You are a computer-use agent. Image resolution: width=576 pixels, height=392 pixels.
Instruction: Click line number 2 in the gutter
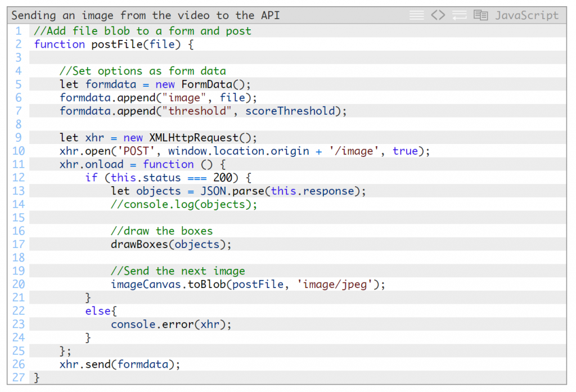coord(19,44)
